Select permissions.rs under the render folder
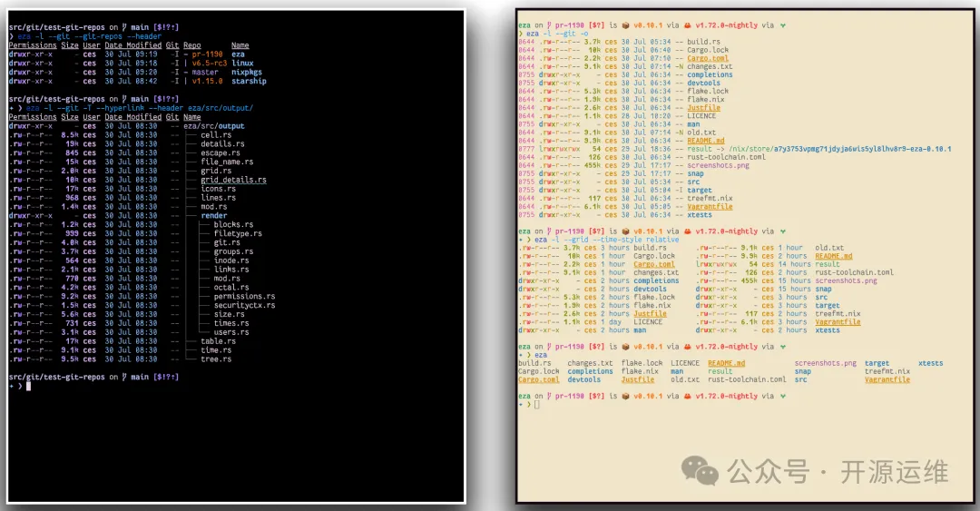 [244, 296]
